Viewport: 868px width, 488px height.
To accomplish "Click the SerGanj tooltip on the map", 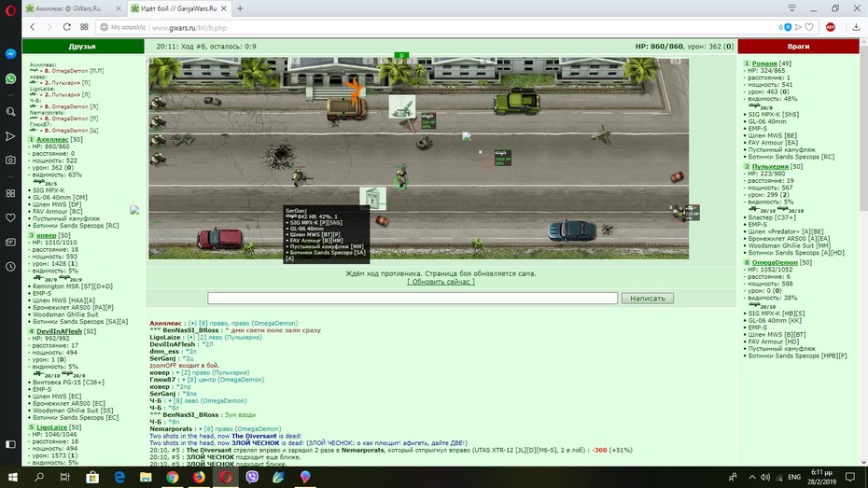I will (326, 234).
